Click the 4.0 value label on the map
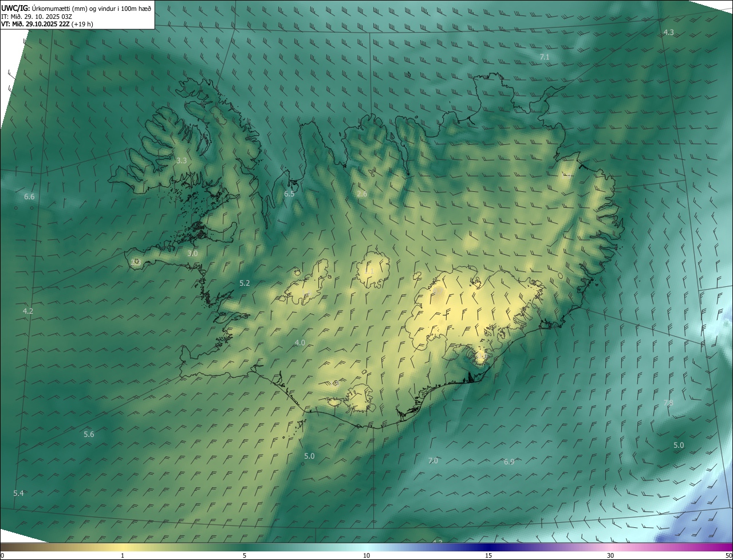The image size is (733, 560). [x=299, y=343]
